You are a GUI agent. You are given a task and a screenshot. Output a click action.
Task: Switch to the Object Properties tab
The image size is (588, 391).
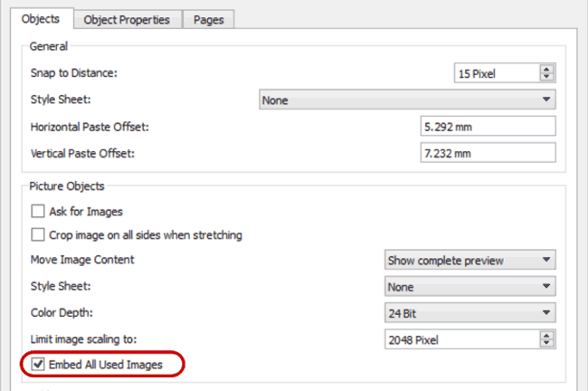128,20
